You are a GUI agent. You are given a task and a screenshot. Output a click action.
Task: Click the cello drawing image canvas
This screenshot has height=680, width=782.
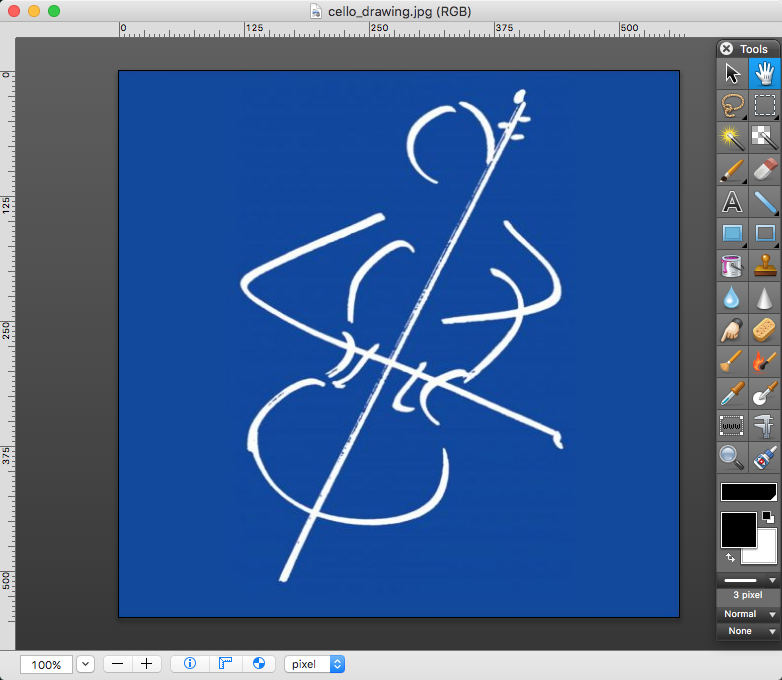399,344
